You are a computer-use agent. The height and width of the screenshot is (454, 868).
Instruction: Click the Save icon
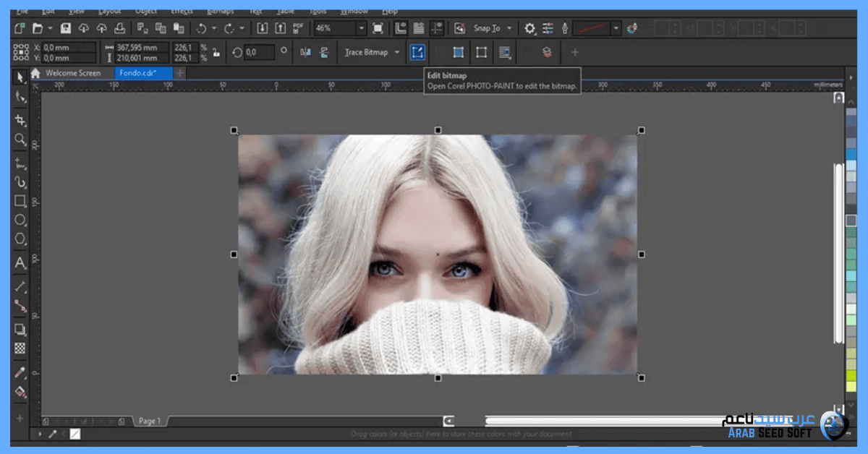point(66,28)
